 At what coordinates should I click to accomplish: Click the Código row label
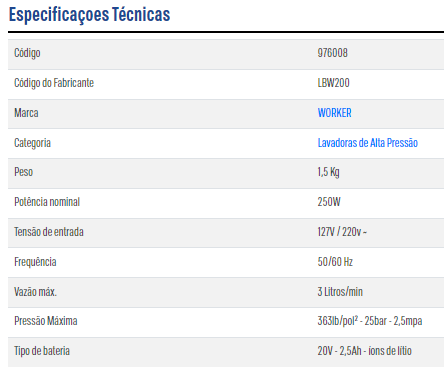coord(27,53)
